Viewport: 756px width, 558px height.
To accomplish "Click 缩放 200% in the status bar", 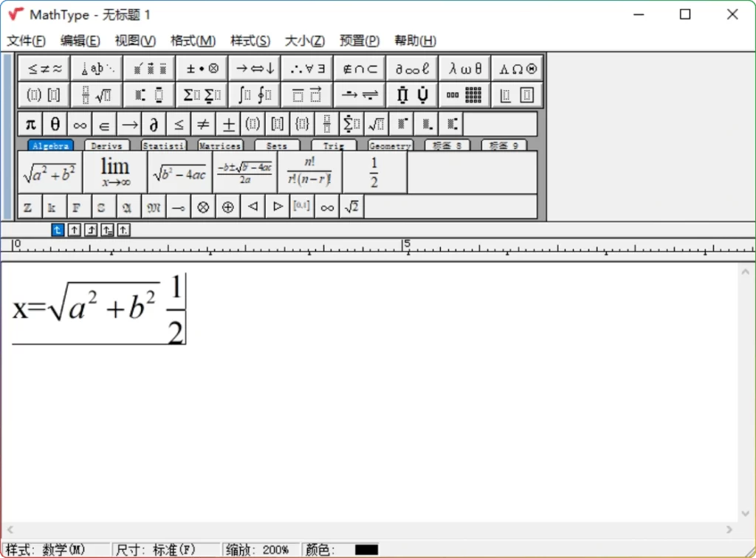I will [x=261, y=549].
